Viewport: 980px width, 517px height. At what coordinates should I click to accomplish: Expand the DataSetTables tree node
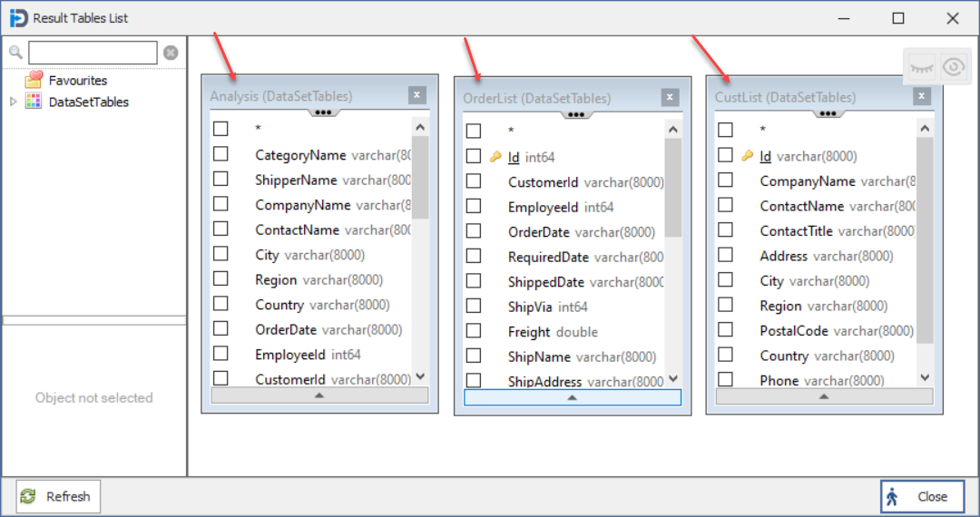click(13, 102)
